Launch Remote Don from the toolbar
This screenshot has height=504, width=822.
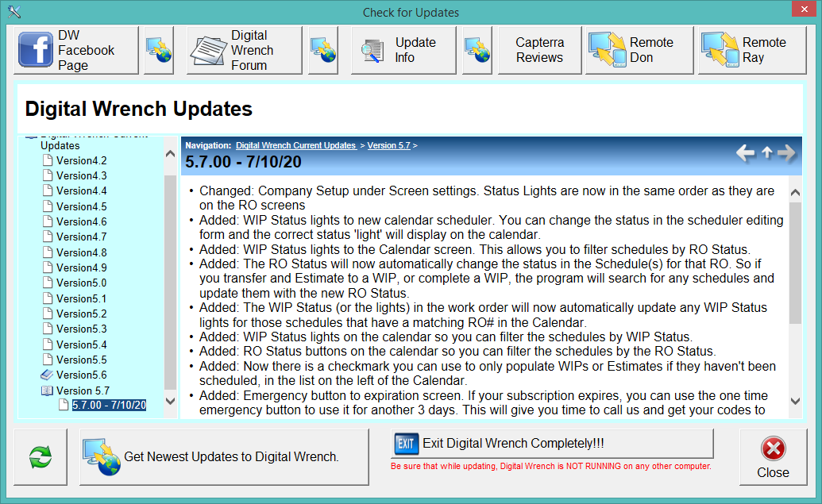(637, 49)
